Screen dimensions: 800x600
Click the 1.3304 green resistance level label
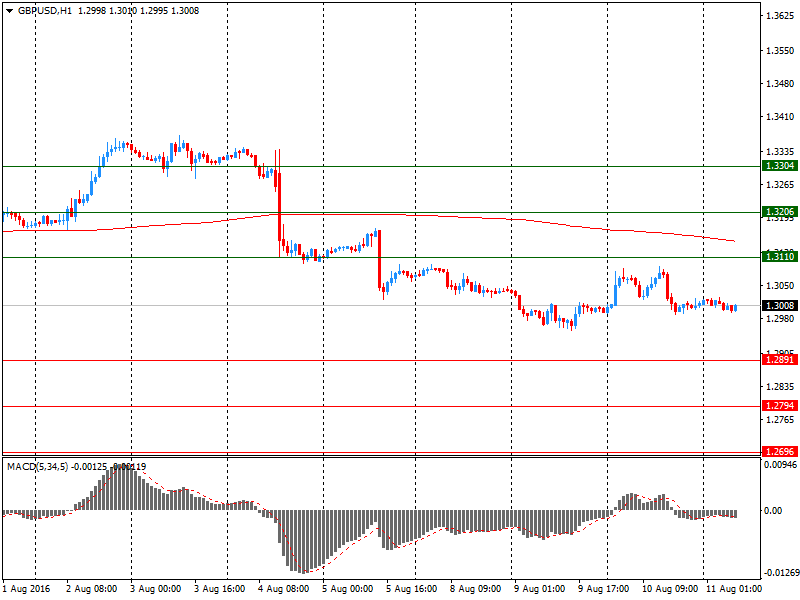tap(780, 166)
